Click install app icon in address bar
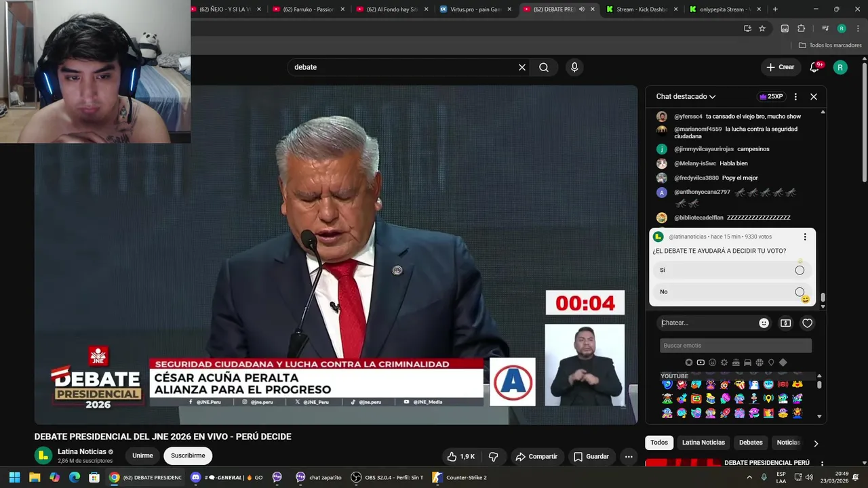This screenshot has height=488, width=868. click(x=747, y=28)
